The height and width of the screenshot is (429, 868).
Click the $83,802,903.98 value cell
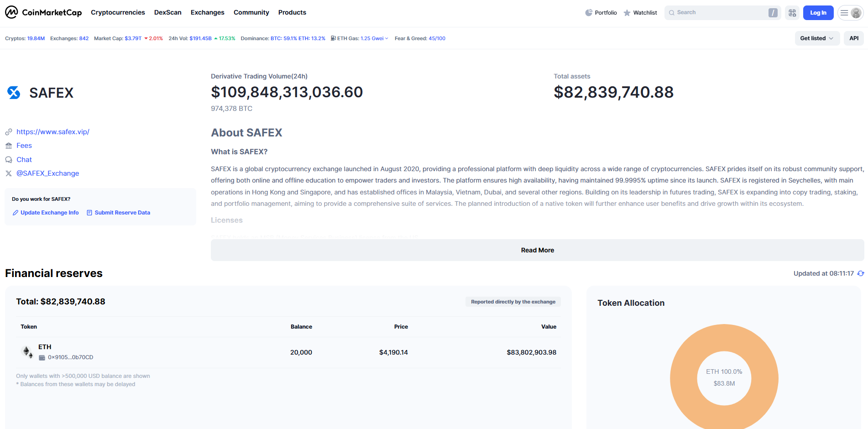click(x=531, y=352)
